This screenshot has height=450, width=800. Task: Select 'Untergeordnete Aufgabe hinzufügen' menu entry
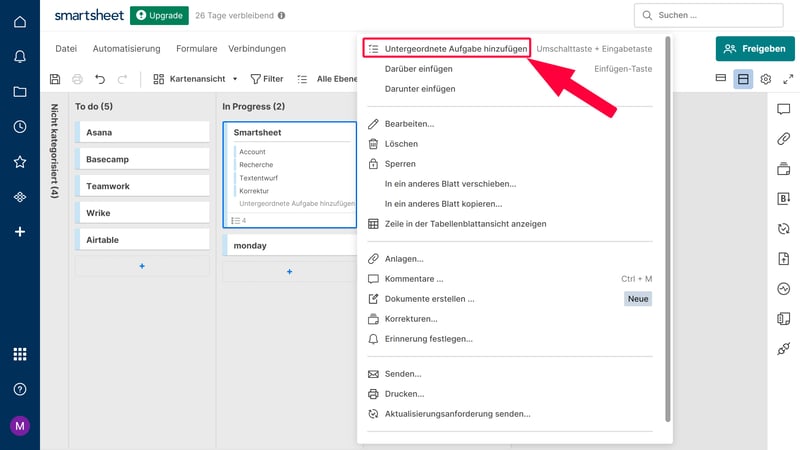point(455,48)
